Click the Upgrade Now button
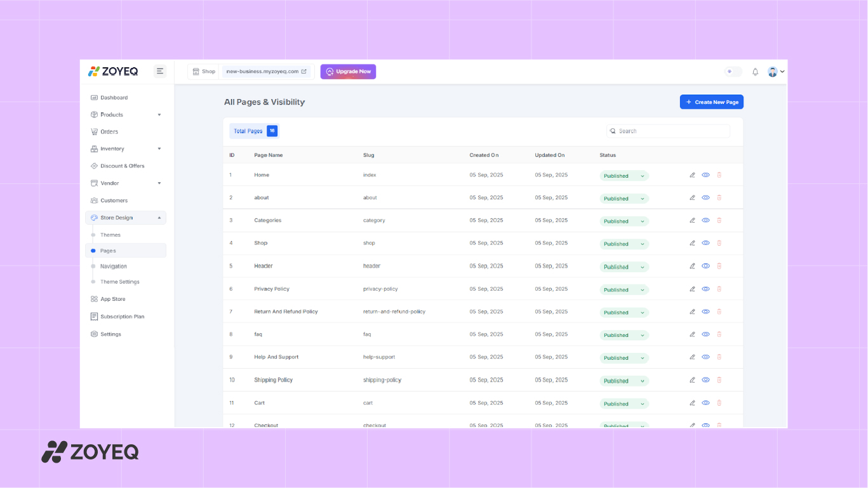The image size is (868, 488). click(348, 72)
